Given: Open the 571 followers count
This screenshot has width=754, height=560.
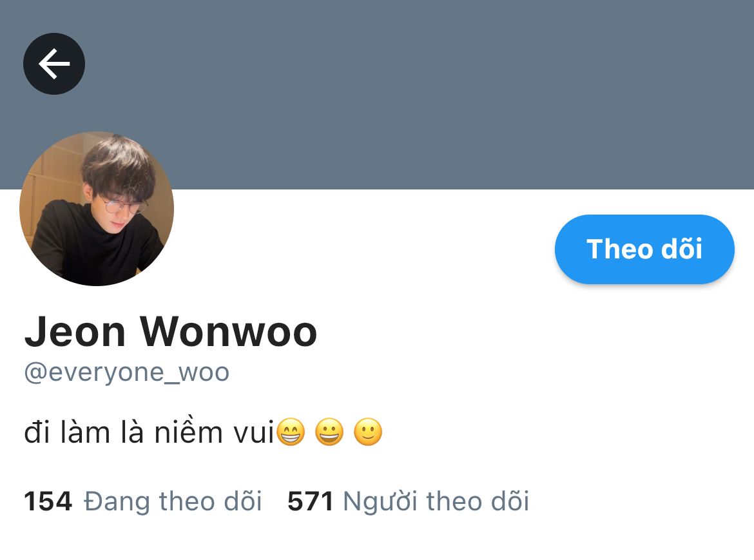Looking at the screenshot, I should (x=310, y=501).
